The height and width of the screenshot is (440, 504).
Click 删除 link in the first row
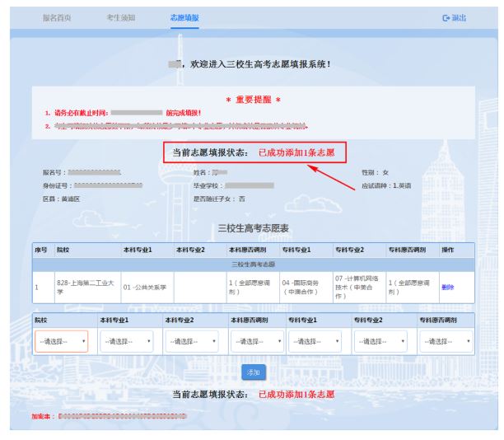[447, 287]
